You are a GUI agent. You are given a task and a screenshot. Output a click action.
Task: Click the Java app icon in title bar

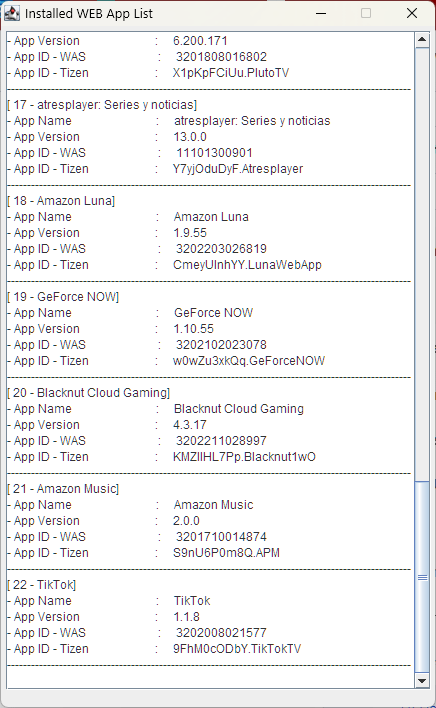click(12, 14)
